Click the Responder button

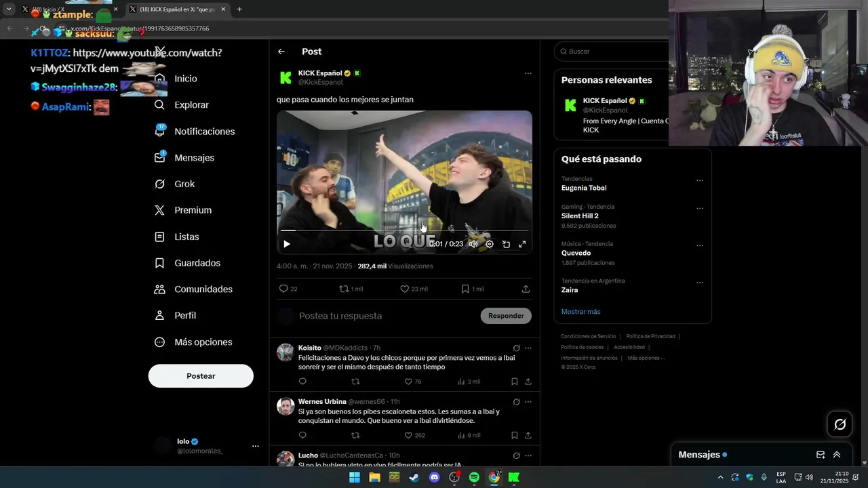506,316
